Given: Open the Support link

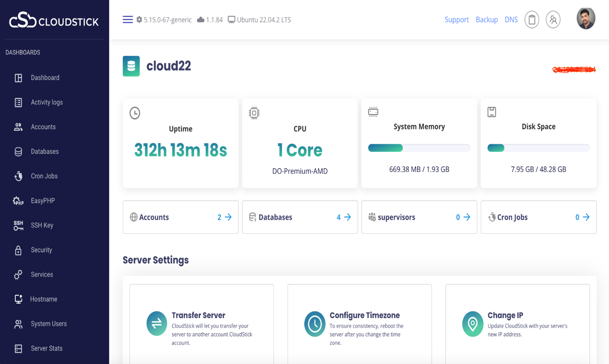Looking at the screenshot, I should point(457,20).
